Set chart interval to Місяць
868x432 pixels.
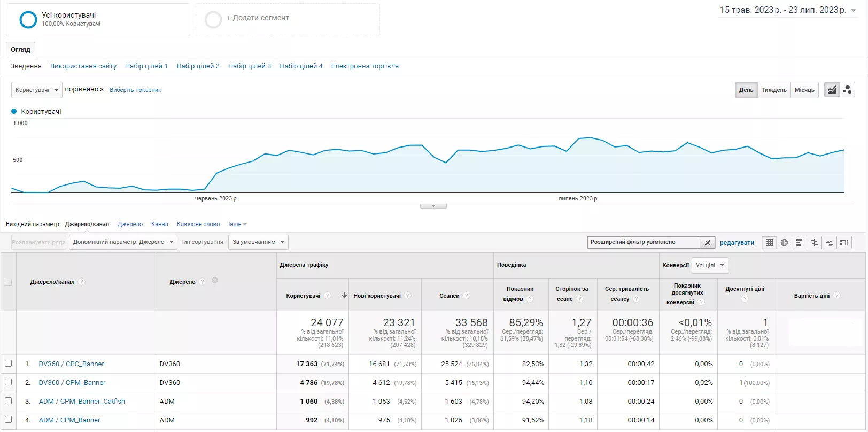804,90
